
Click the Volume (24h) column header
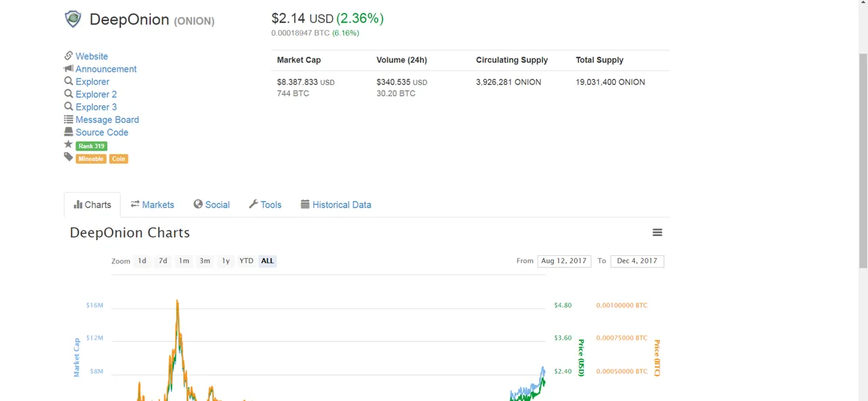coord(401,60)
